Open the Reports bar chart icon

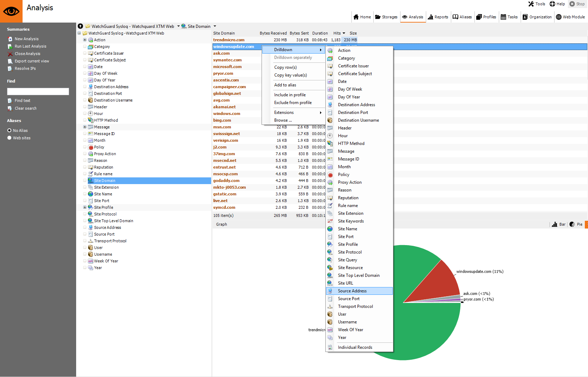pos(430,17)
